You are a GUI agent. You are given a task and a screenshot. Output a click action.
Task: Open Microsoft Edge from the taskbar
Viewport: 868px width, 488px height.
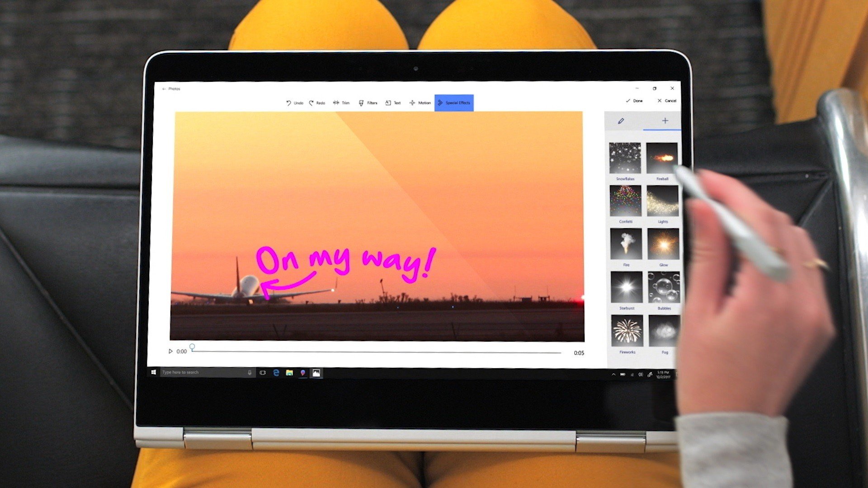coord(276,373)
